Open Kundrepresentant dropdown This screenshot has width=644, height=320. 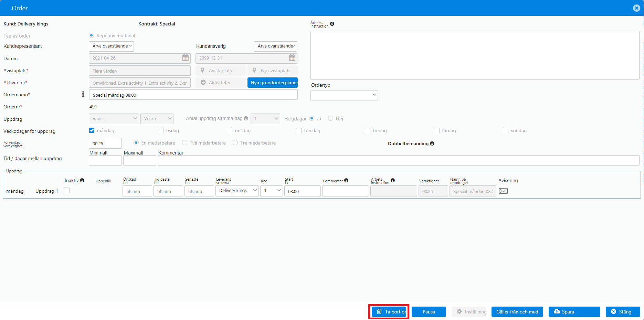point(111,46)
